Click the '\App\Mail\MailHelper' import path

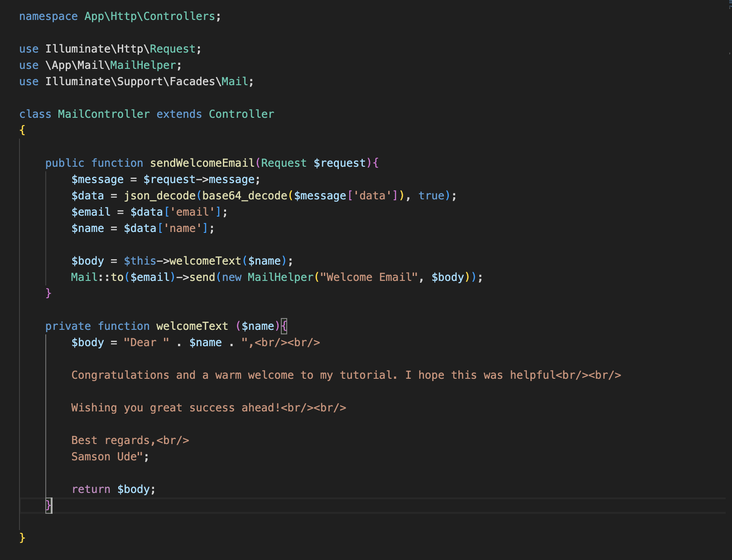coord(111,65)
